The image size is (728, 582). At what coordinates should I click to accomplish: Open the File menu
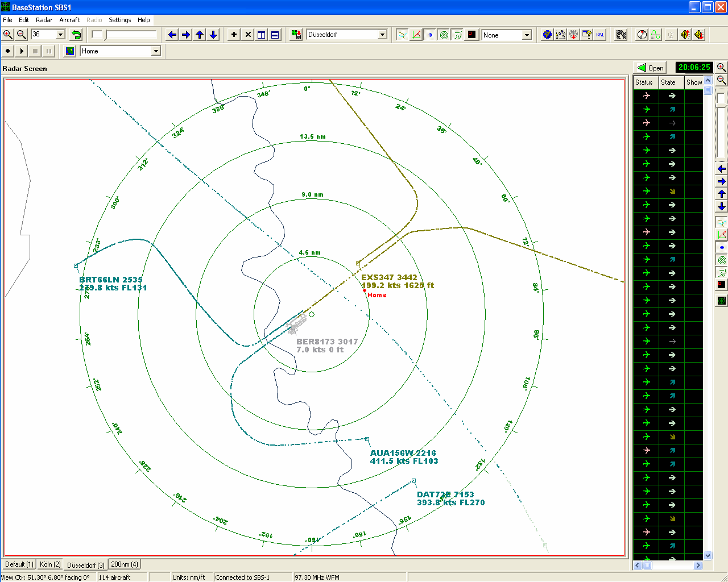pyautogui.click(x=7, y=20)
